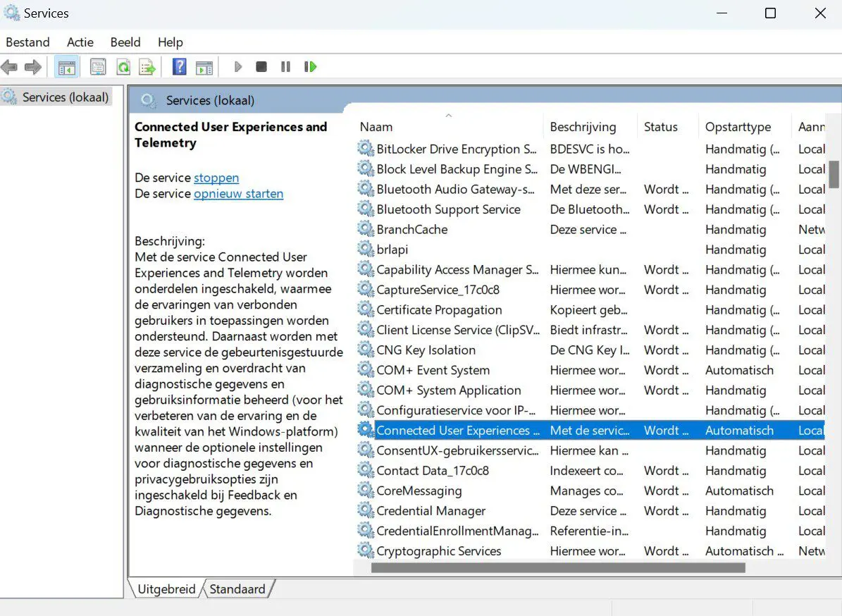Click gear icon beside Cryptographic Services
The height and width of the screenshot is (616, 842).
pyautogui.click(x=366, y=550)
